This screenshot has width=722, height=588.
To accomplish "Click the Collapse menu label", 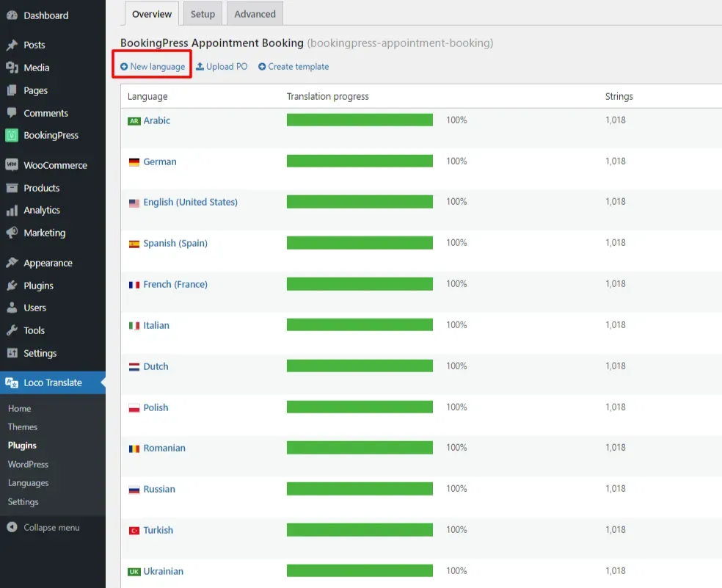I will tap(51, 527).
